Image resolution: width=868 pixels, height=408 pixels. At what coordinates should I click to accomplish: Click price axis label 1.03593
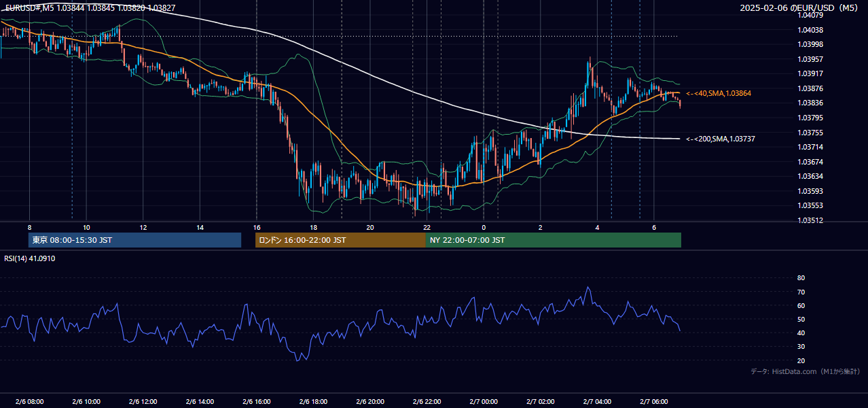(811, 191)
